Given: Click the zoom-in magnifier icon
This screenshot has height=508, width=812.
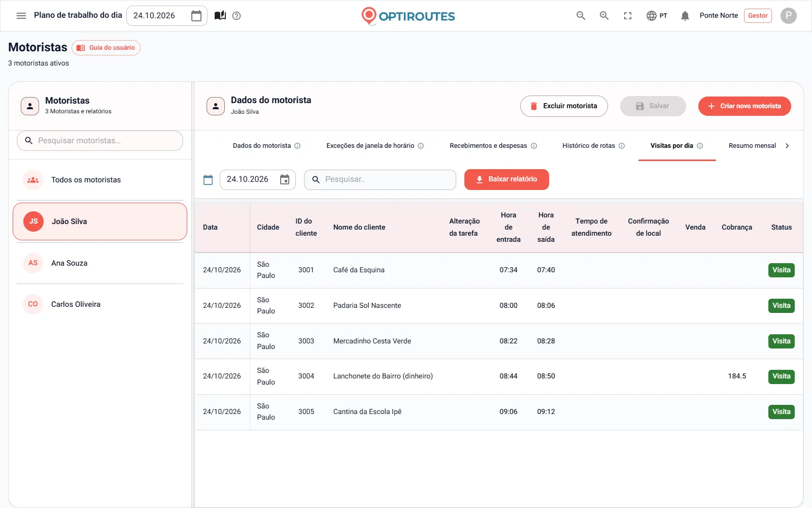Looking at the screenshot, I should tap(604, 16).
